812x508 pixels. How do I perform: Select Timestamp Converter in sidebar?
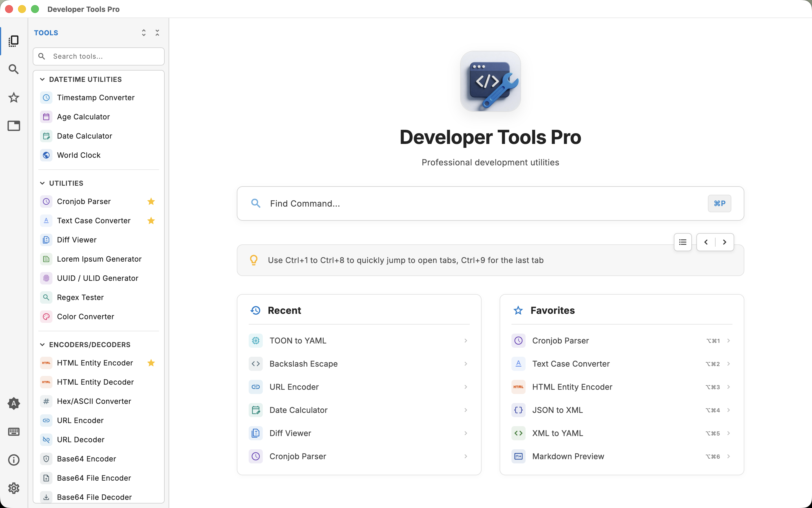coord(99,97)
